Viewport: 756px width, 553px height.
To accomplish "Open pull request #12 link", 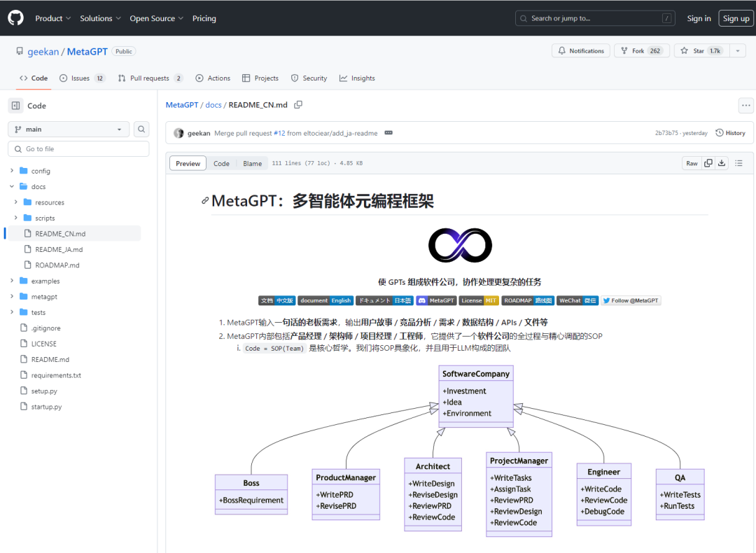I will click(x=279, y=133).
